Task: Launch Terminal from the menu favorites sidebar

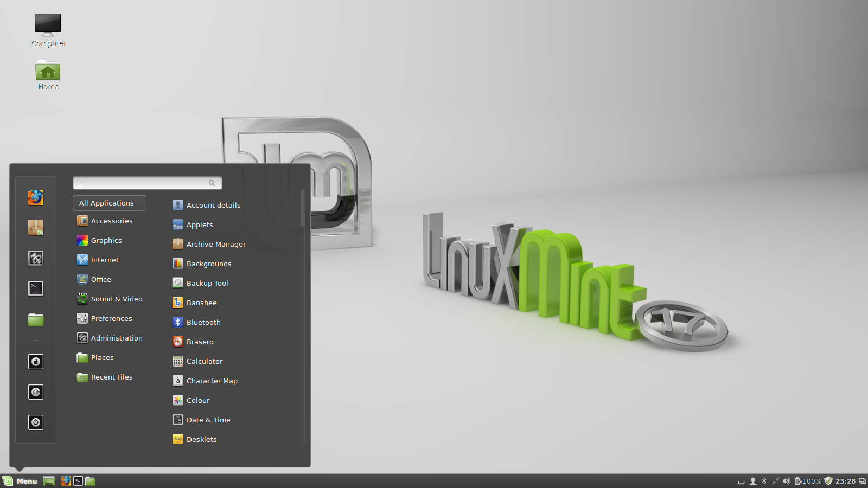Action: coord(36,288)
